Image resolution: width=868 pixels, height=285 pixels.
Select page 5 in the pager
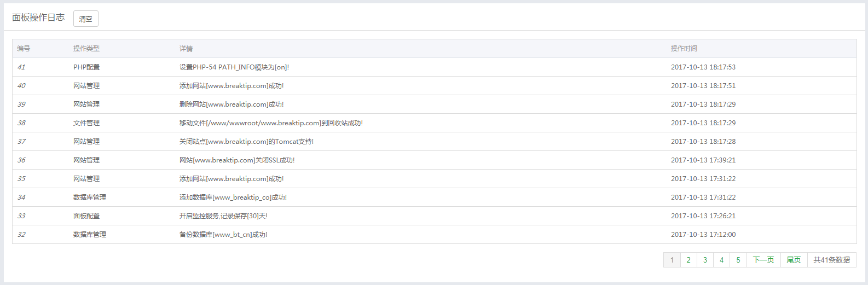tap(738, 260)
